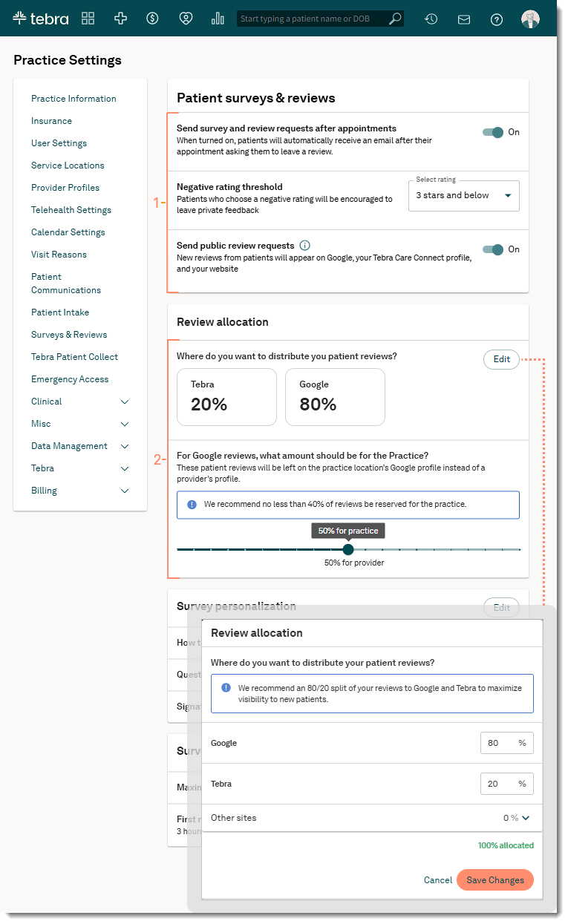The image size is (568, 924).
Task: Click the patient name search box
Action: click(320, 19)
